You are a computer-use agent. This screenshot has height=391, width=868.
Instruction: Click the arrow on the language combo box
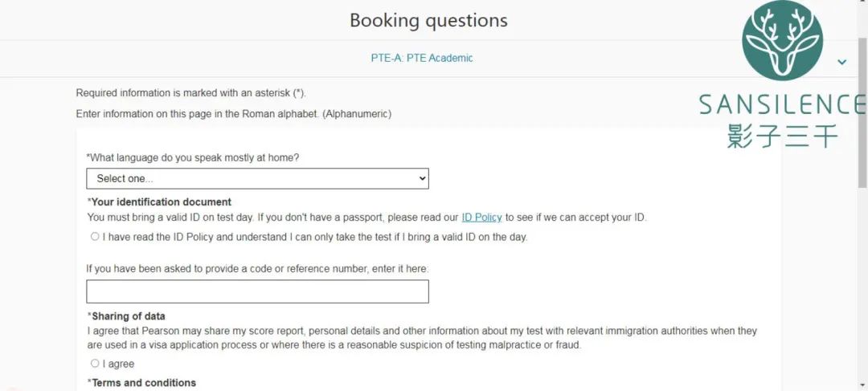423,178
